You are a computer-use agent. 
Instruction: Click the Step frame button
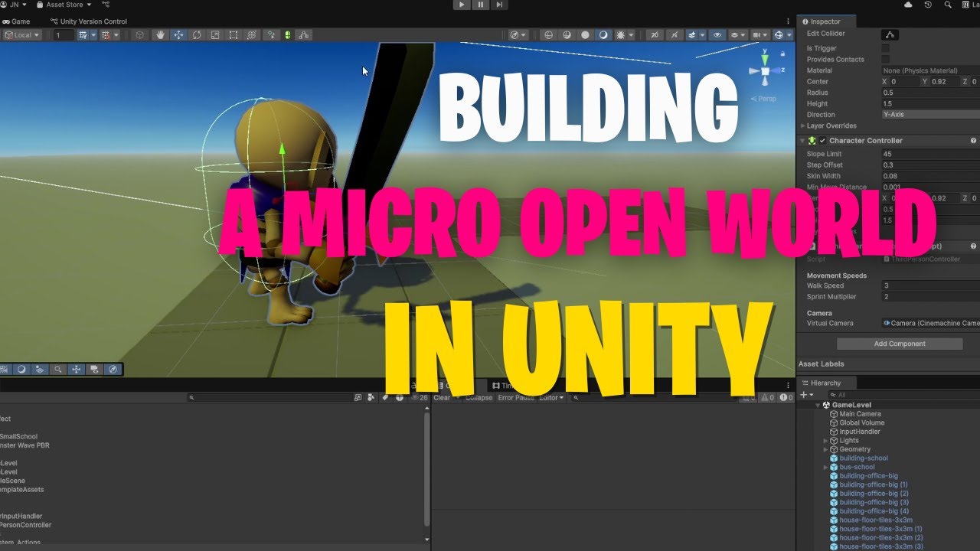pyautogui.click(x=499, y=5)
